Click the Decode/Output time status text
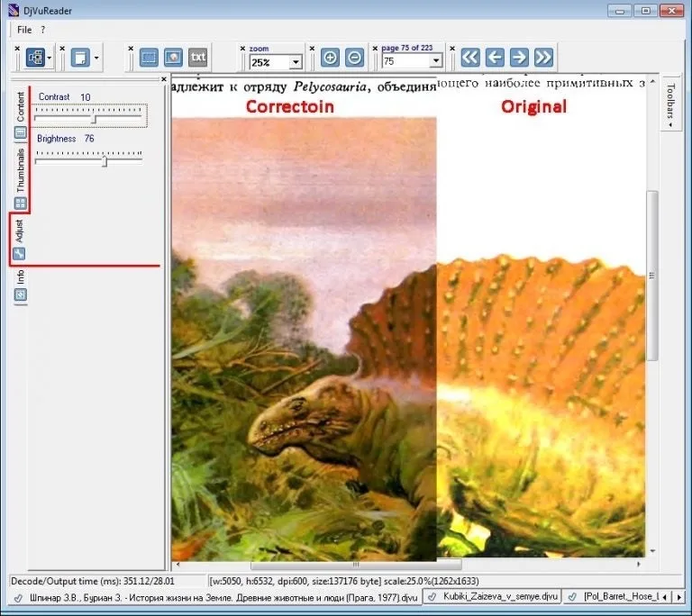This screenshot has width=692, height=616. tap(92, 581)
